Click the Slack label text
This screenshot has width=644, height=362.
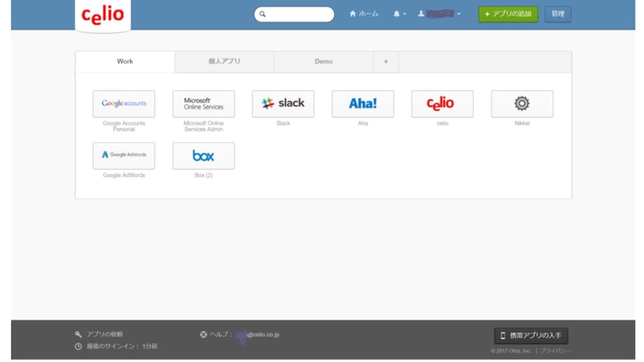point(283,123)
